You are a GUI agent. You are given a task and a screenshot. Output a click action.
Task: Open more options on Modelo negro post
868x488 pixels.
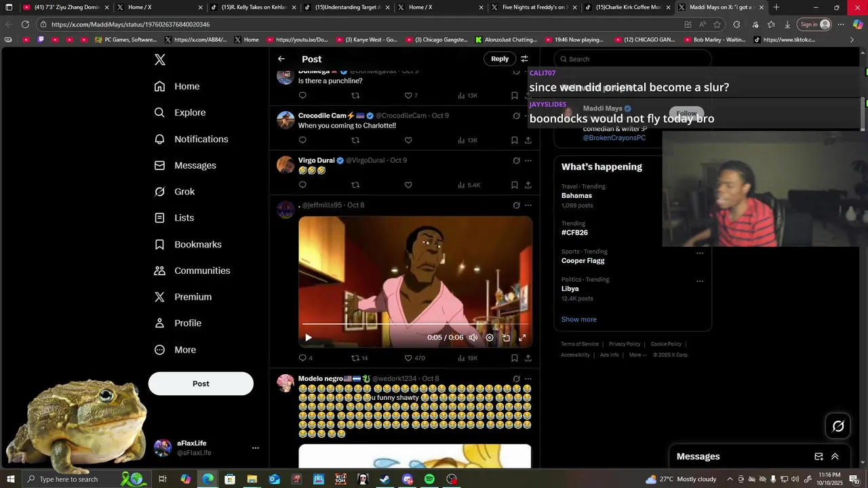pyautogui.click(x=528, y=379)
